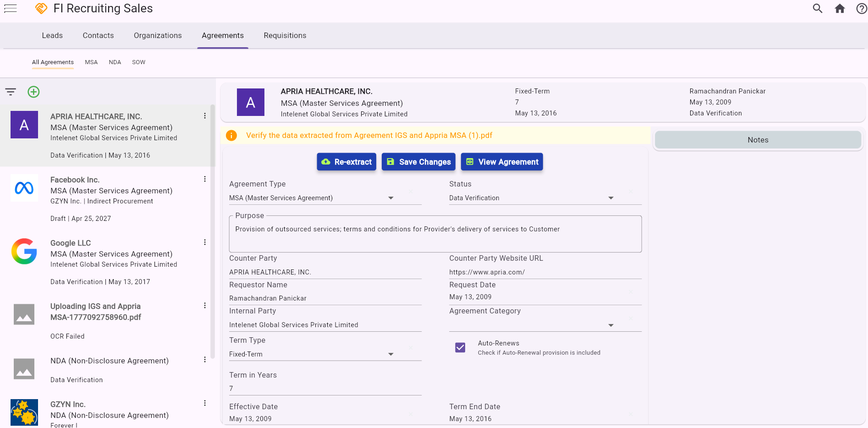Open the help question mark icon
Viewport: 868px width, 428px height.
tap(862, 8)
